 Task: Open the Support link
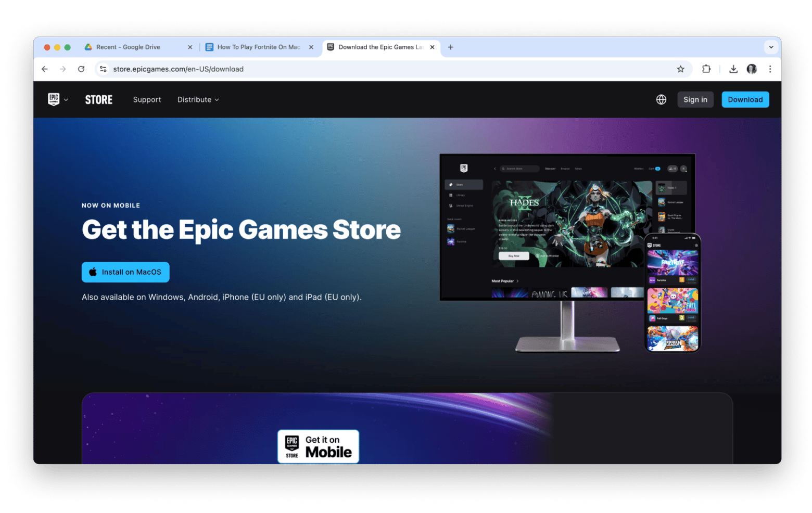coord(147,100)
